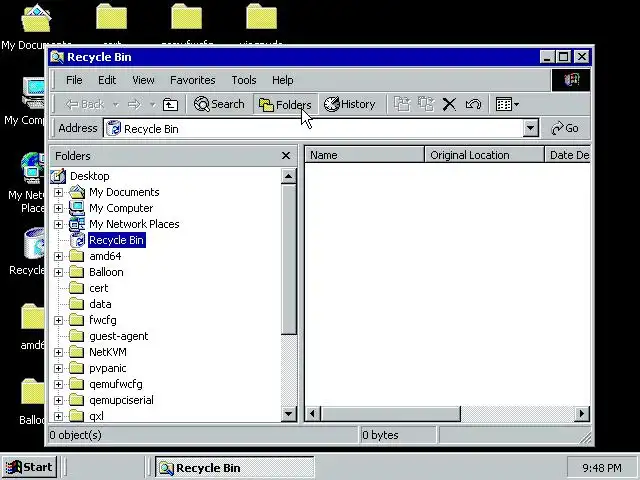The image size is (640, 480).
Task: Expand the qxl folder node
Action: pos(58,416)
